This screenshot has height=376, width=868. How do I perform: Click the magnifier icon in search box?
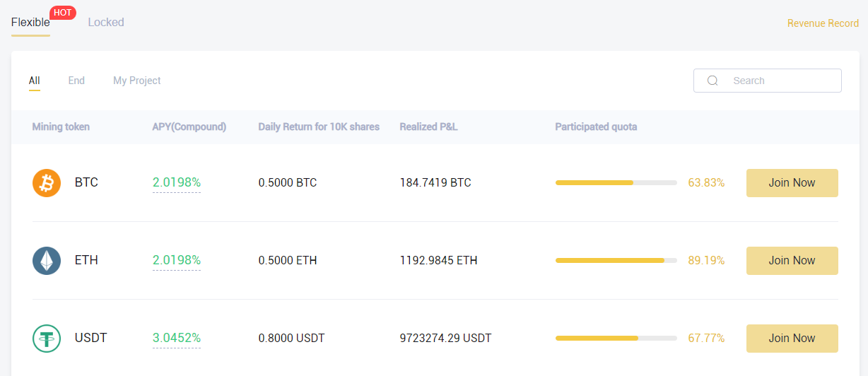(x=712, y=81)
